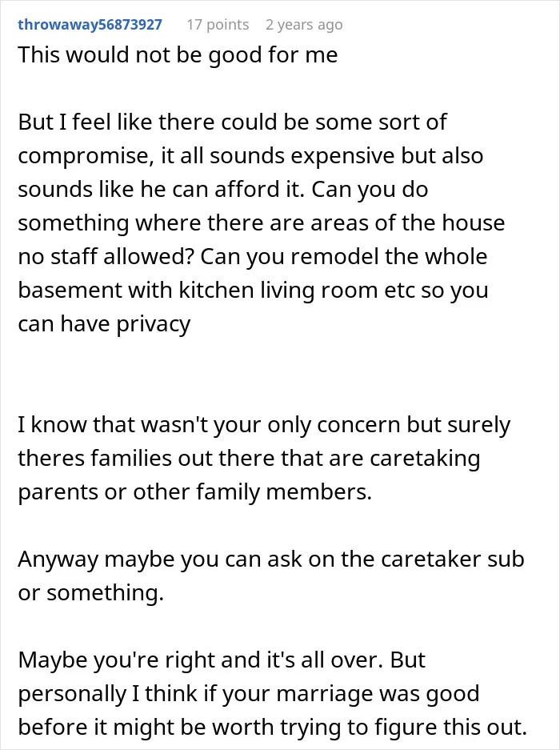Click the word 'caretaker' in the comment
Screen dimensions: 560x750
pos(430,559)
